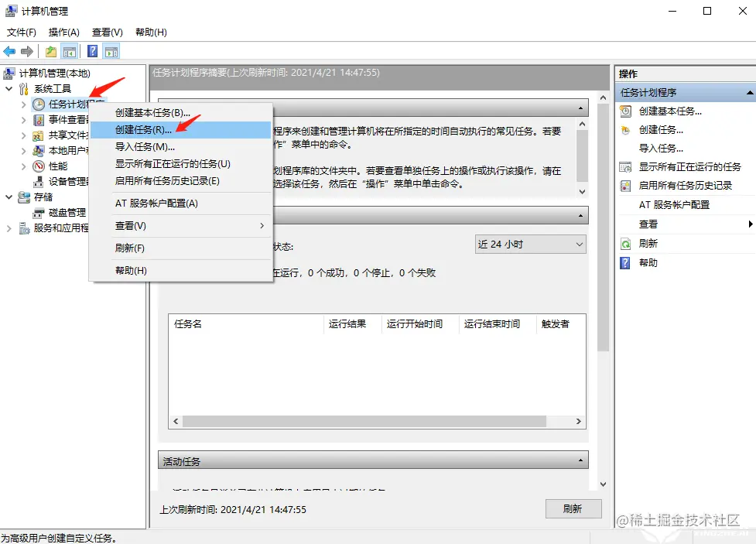Click the 创建任务 icon in 操作 pane
This screenshot has width=756, height=544.
[x=625, y=129]
